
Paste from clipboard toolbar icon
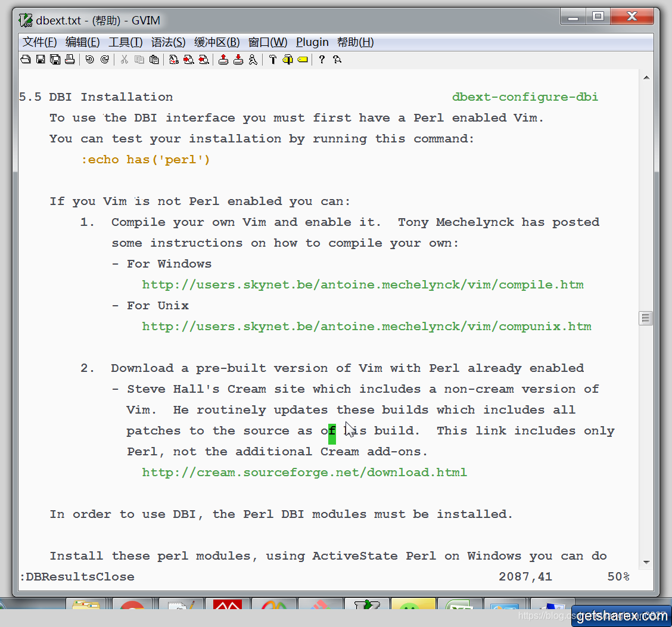pos(154,60)
